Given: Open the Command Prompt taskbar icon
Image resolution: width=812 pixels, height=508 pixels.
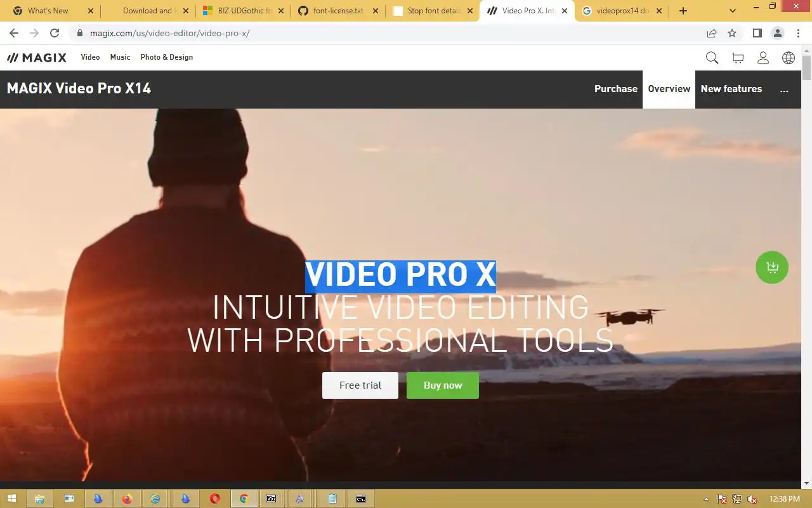Looking at the screenshot, I should [x=360, y=498].
